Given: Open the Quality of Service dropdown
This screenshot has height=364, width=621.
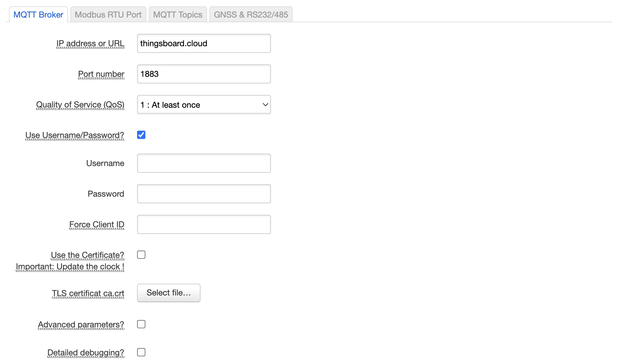Looking at the screenshot, I should point(204,105).
